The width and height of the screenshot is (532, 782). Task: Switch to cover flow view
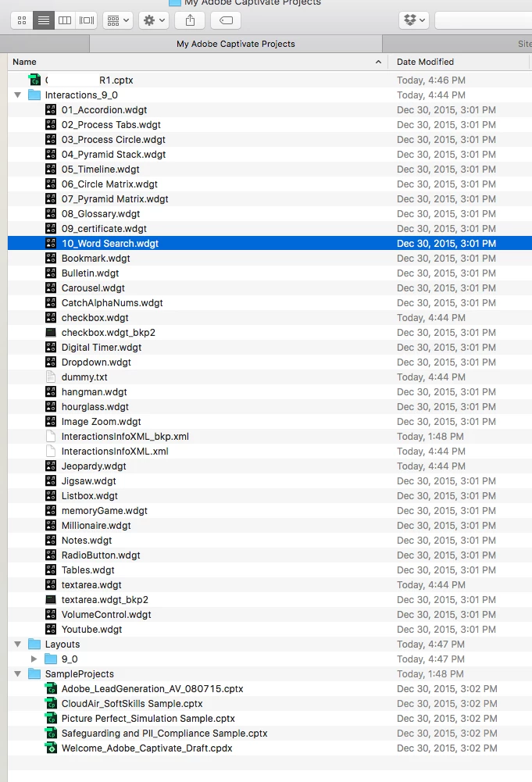(86, 20)
